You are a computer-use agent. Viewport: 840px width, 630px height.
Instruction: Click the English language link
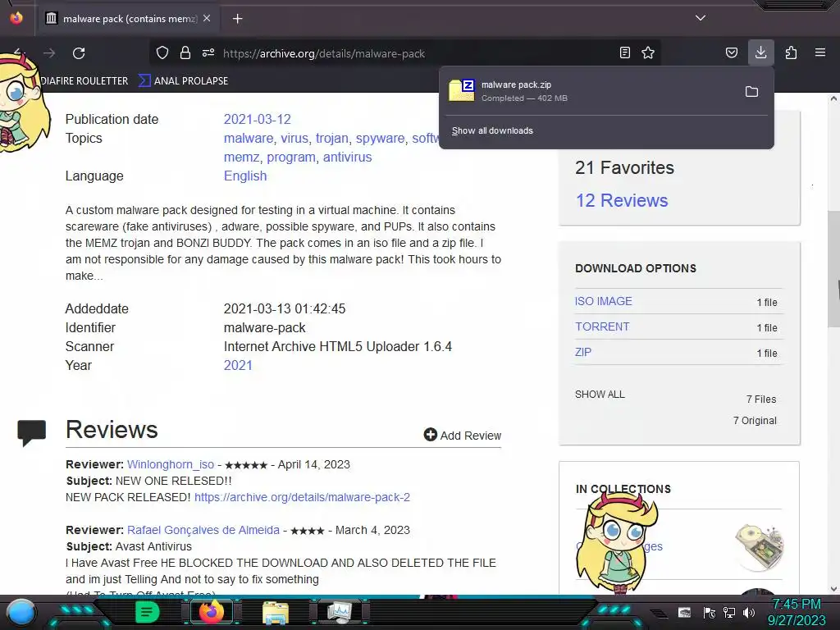point(244,176)
